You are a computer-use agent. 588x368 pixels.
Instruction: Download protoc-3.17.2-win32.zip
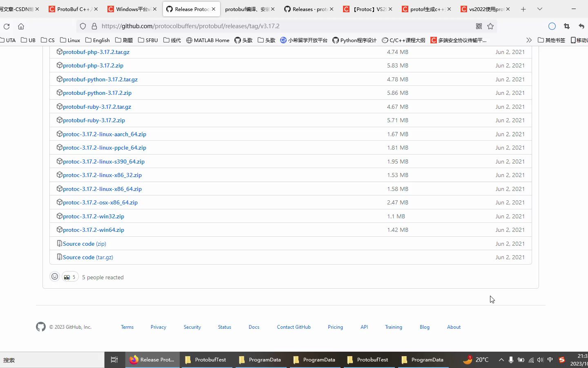(94, 216)
